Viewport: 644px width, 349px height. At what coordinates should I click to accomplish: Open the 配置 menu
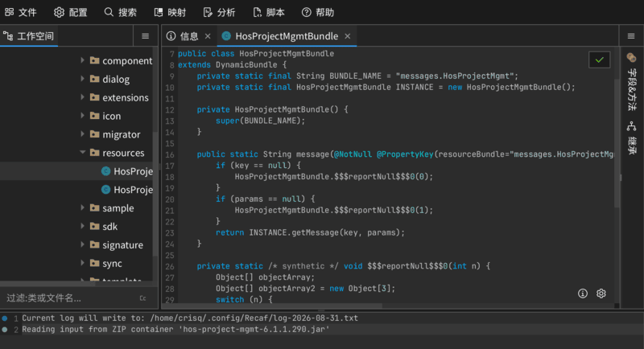71,12
